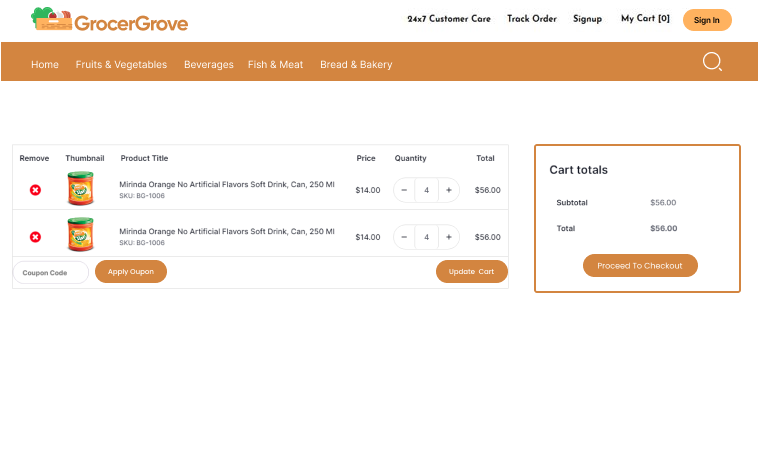758x473 pixels.
Task: Open the second product thumbnail image
Action: coord(80,235)
